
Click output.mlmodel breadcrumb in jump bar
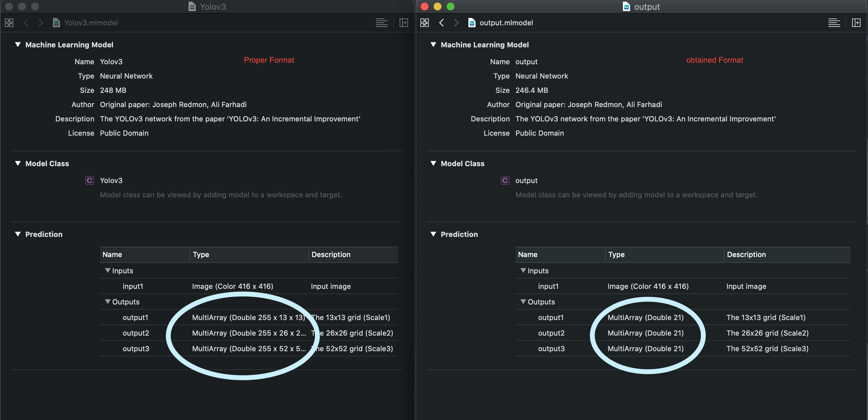point(506,23)
